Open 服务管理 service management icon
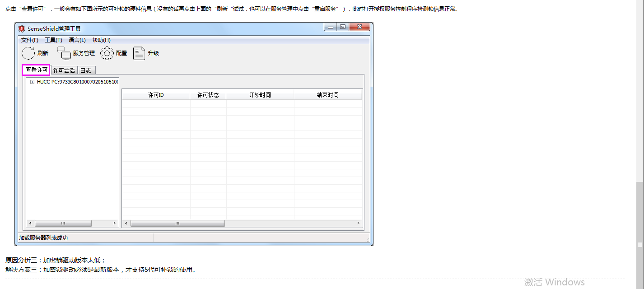Image resolution: width=644 pixels, height=289 pixels. (x=64, y=53)
